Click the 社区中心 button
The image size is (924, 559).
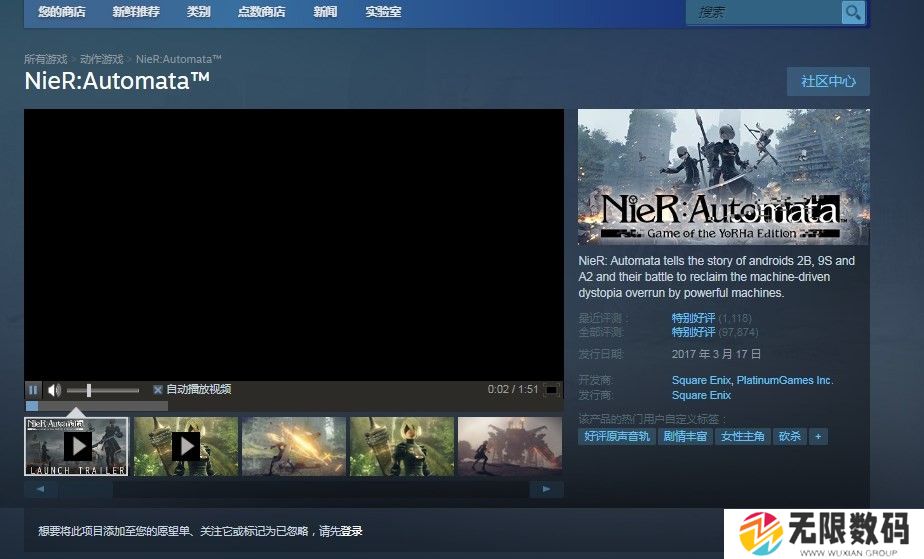pos(828,82)
